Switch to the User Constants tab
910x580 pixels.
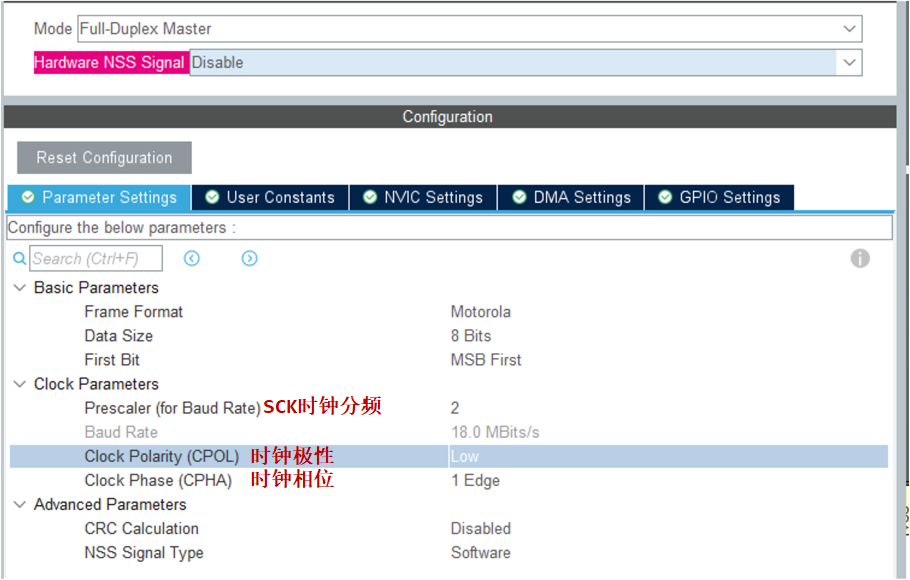point(270,197)
